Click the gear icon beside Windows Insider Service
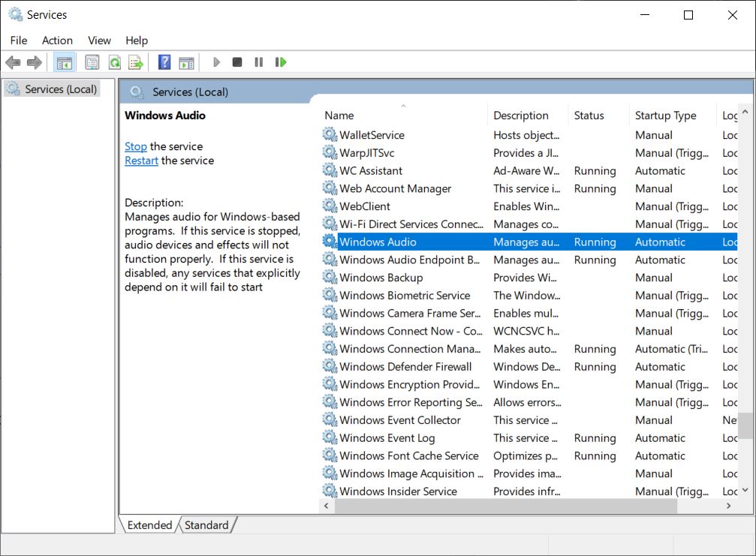Viewport: 756px width, 556px height. 330,491
